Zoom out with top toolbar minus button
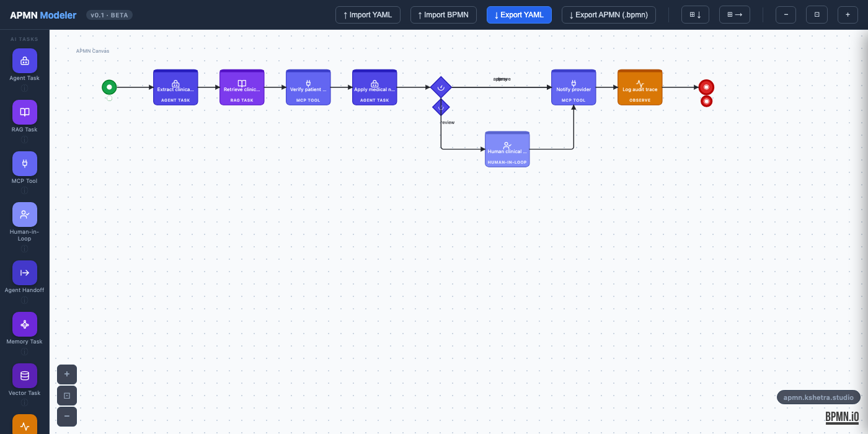Viewport: 868px width, 434px height. click(x=786, y=15)
